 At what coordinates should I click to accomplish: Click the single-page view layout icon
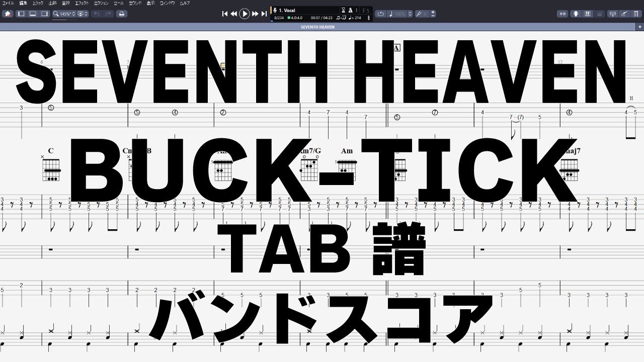tap(21, 14)
